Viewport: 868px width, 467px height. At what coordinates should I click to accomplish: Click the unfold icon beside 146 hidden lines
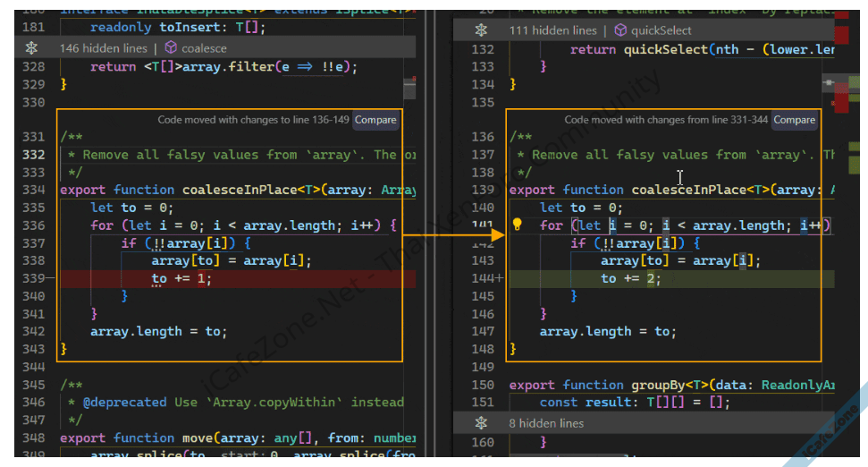(x=32, y=48)
